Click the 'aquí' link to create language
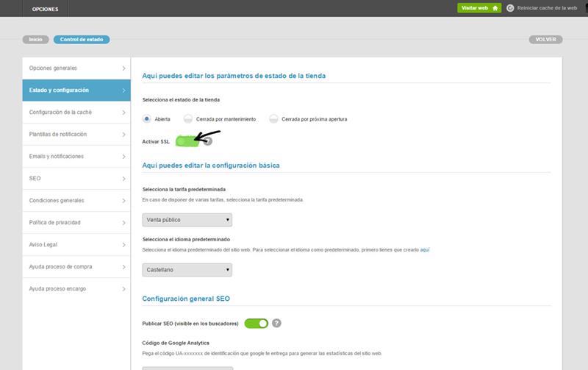588x370 pixels. pos(425,250)
